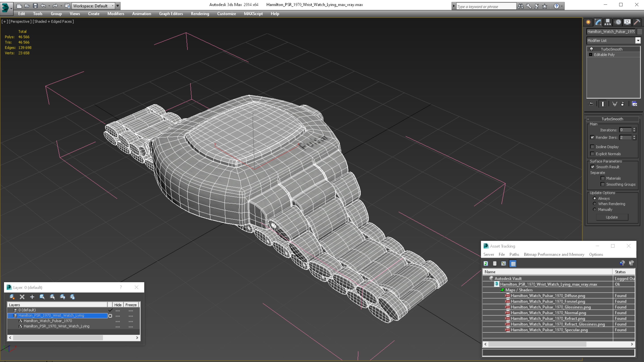
Task: Switch Asset Tracking to Tree View icon
Action: 504,263
